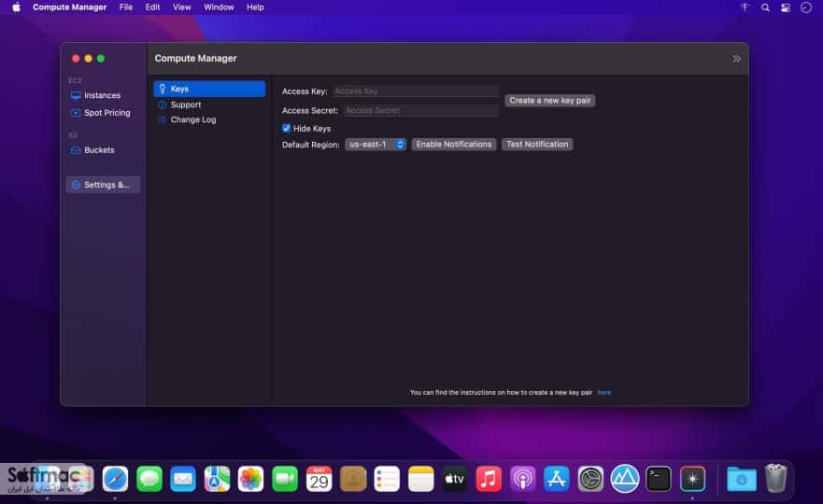Open the key pair instructions 'here' link
823x504 pixels.
point(603,392)
